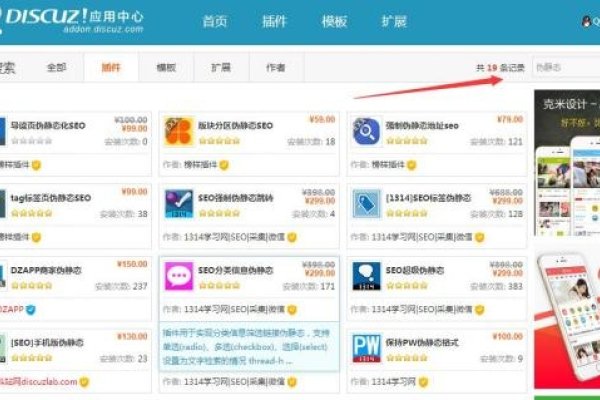Screen dimensions: 600x400
Task: Click gold badge beside discuzlab.com author
Action: point(85,382)
